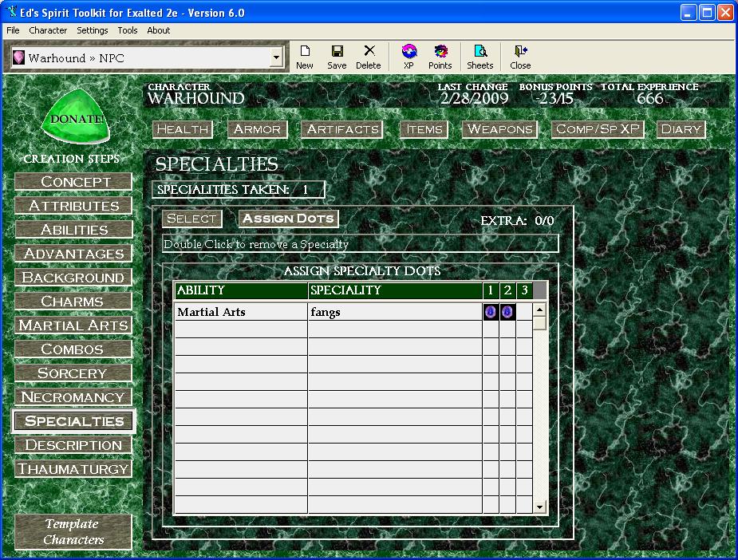Image resolution: width=738 pixels, height=560 pixels.
Task: Expand the Warhound » NPC character dropdown
Action: [276, 58]
